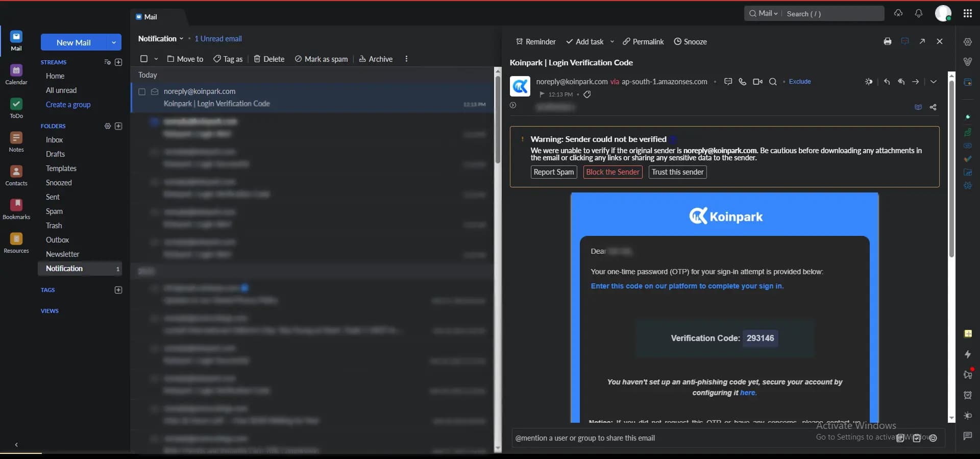The image size is (980, 459).
Task: Toggle day/night theme switch in right sidebar
Action: (x=968, y=416)
